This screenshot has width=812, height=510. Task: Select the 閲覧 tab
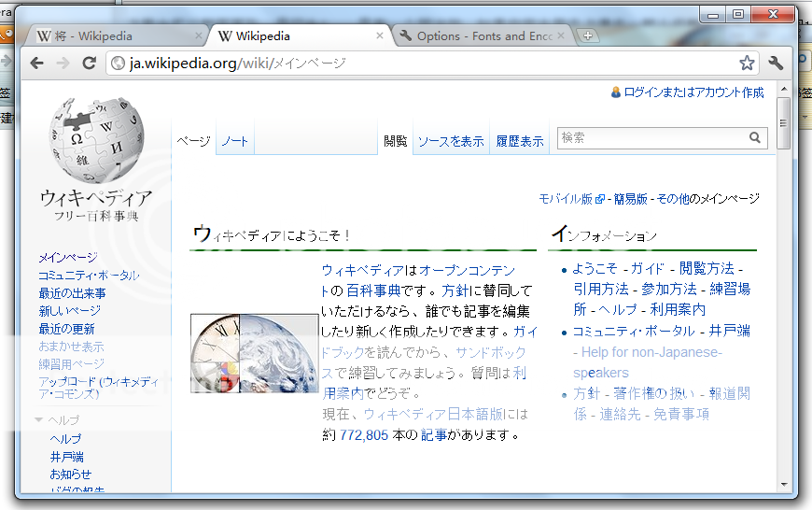pos(395,141)
